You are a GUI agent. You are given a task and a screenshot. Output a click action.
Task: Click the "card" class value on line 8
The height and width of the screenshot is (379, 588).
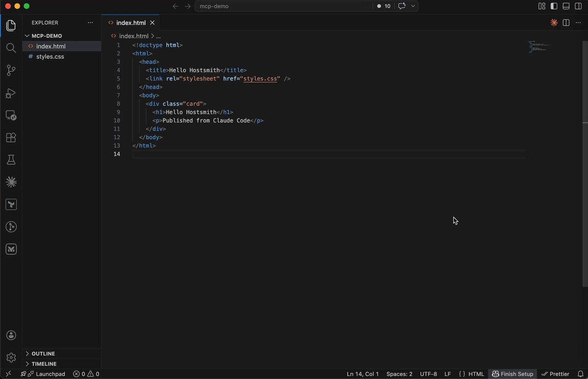coord(193,104)
